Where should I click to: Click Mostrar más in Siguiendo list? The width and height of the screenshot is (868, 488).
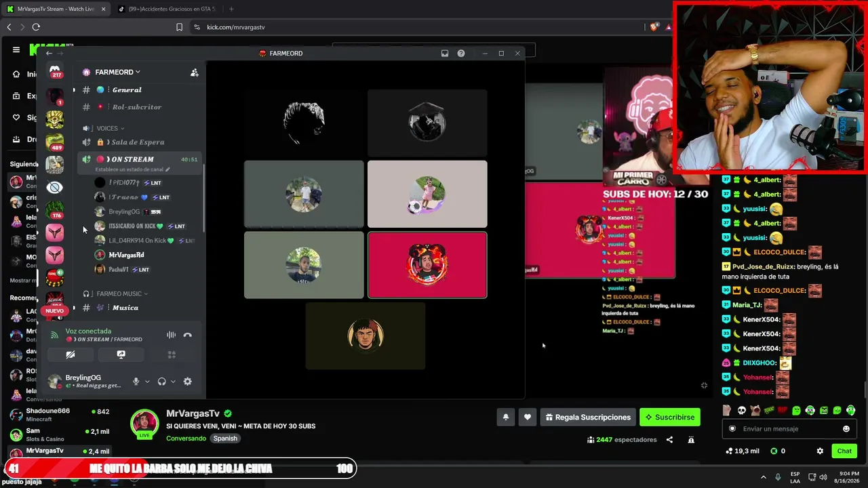(x=23, y=280)
